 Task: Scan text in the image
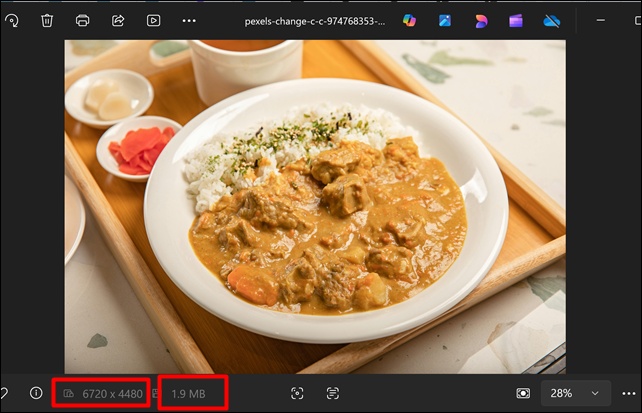coord(333,394)
